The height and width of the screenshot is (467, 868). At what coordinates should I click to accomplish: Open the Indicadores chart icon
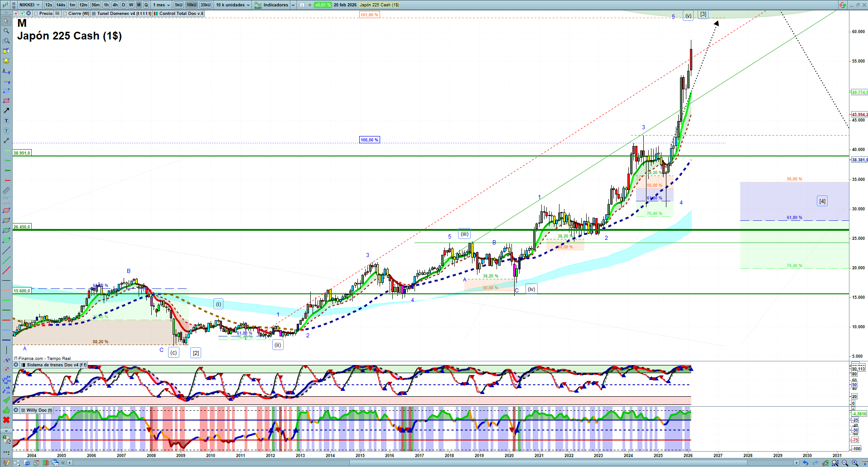click(258, 5)
